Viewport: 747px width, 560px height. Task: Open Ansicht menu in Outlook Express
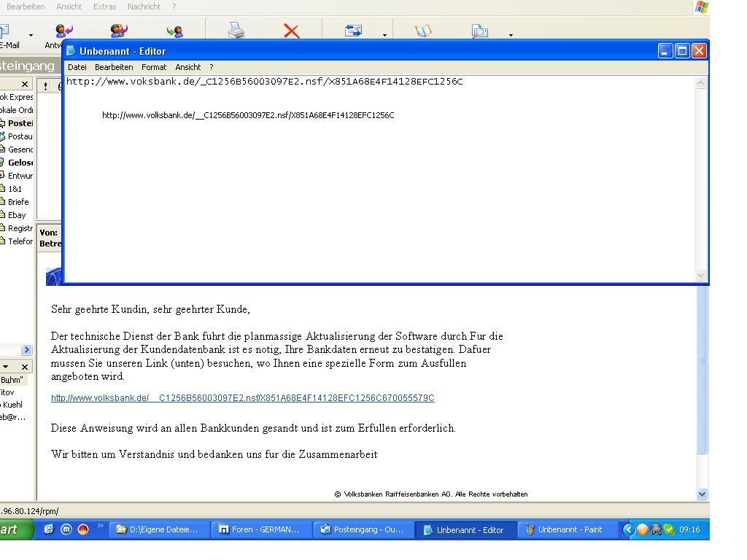coord(69,7)
